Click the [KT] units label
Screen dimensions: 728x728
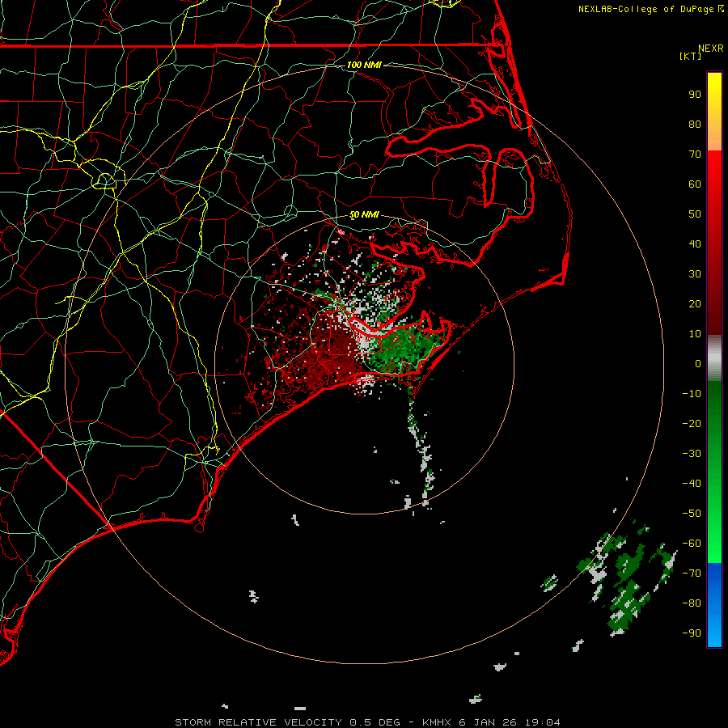point(691,56)
